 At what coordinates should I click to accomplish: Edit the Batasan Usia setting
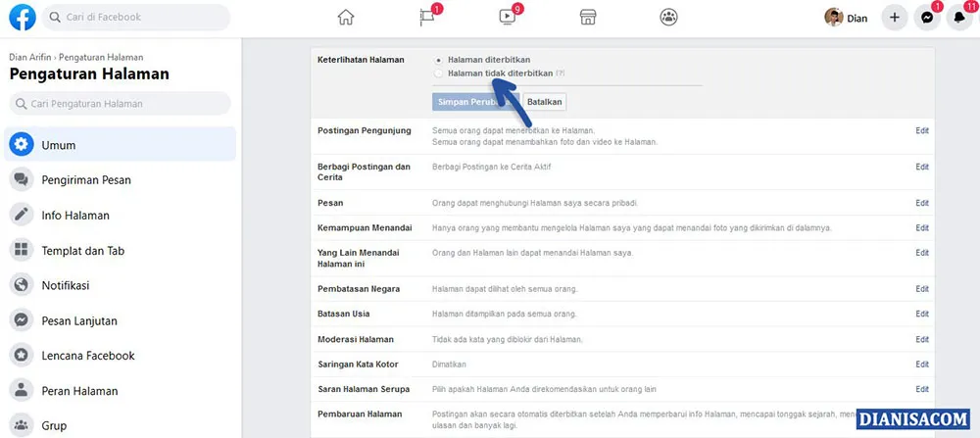[x=922, y=314]
